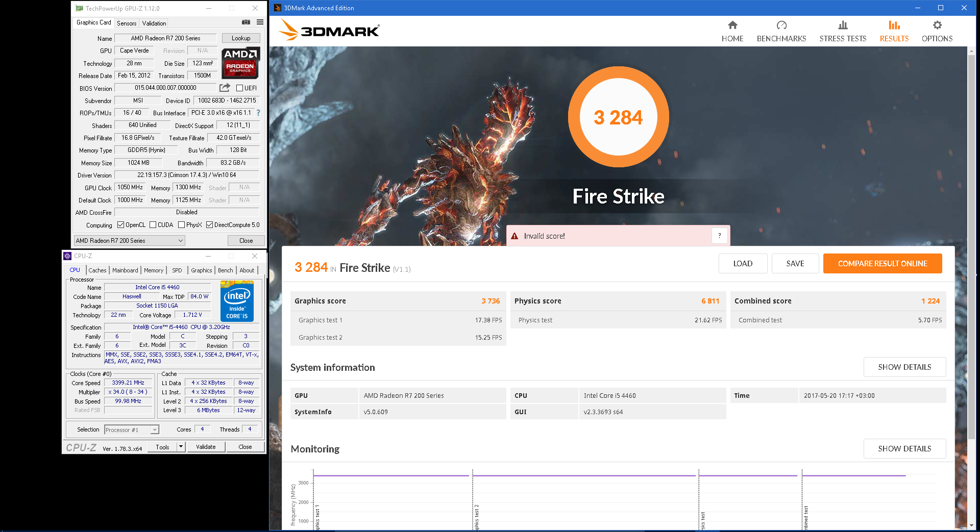The image size is (980, 532).
Task: Click the Tools button in CPU-Z
Action: click(163, 447)
